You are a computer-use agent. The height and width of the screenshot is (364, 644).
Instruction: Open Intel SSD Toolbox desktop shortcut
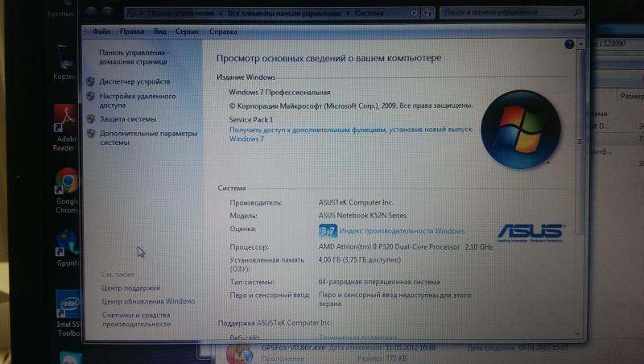point(68,313)
